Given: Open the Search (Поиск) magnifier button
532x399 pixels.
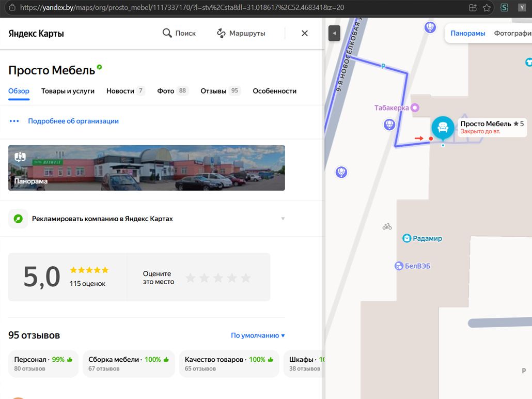Looking at the screenshot, I should click(179, 33).
